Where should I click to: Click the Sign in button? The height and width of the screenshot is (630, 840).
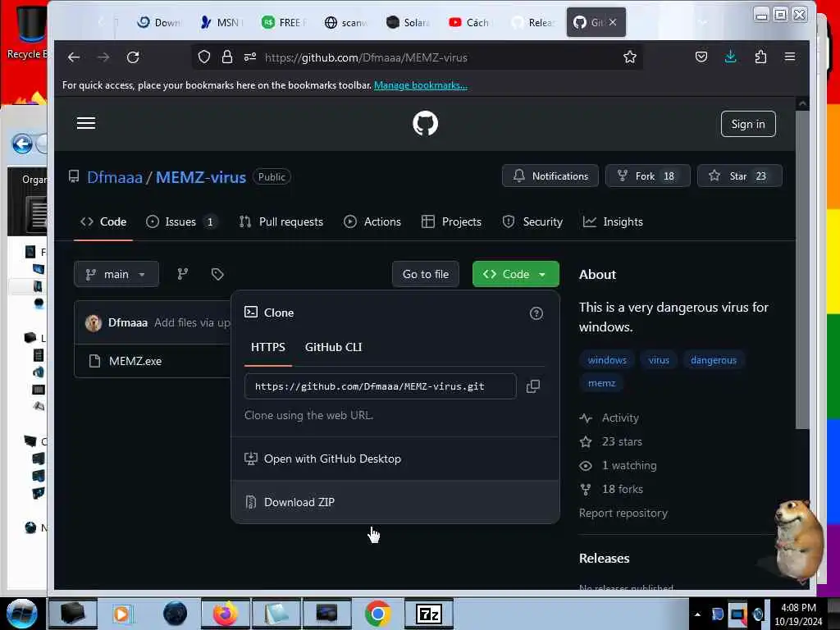(x=748, y=125)
